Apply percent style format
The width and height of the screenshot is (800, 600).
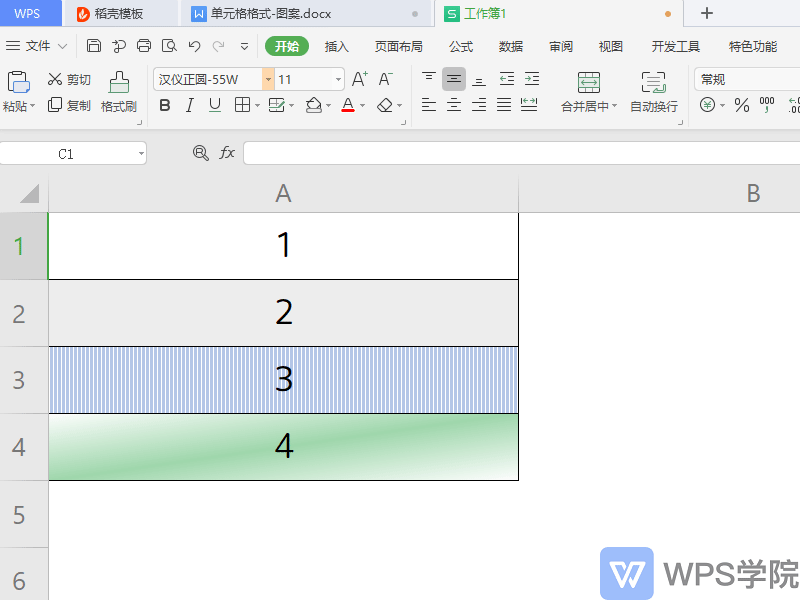point(742,105)
